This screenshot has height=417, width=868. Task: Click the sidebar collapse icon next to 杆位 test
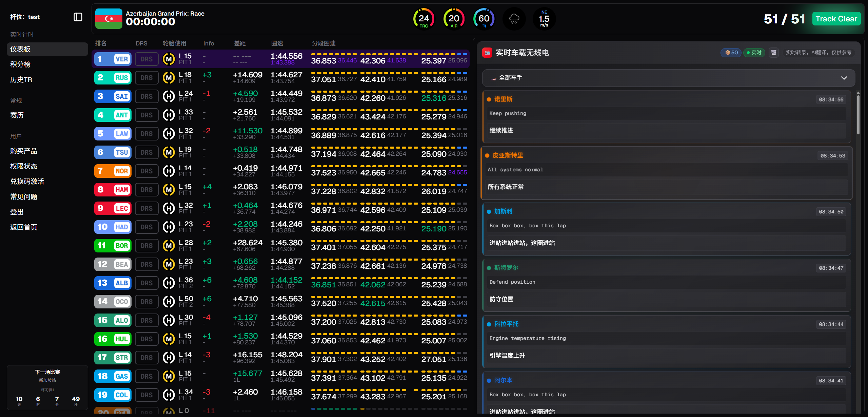coord(78,17)
